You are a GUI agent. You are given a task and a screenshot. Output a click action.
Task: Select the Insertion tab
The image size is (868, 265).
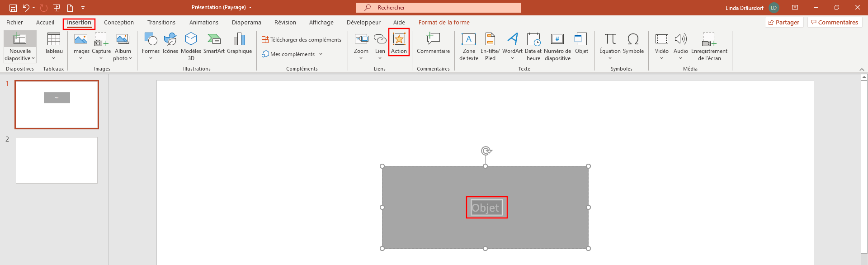click(79, 23)
